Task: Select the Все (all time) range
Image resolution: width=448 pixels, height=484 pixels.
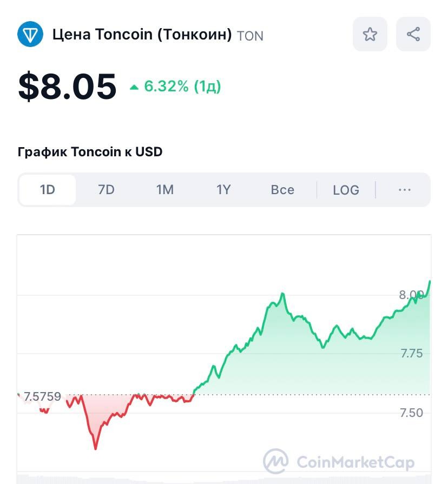Action: click(282, 190)
